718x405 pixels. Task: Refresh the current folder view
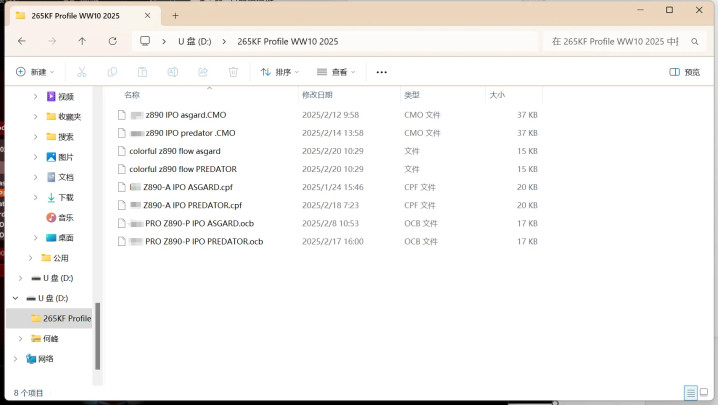(112, 41)
